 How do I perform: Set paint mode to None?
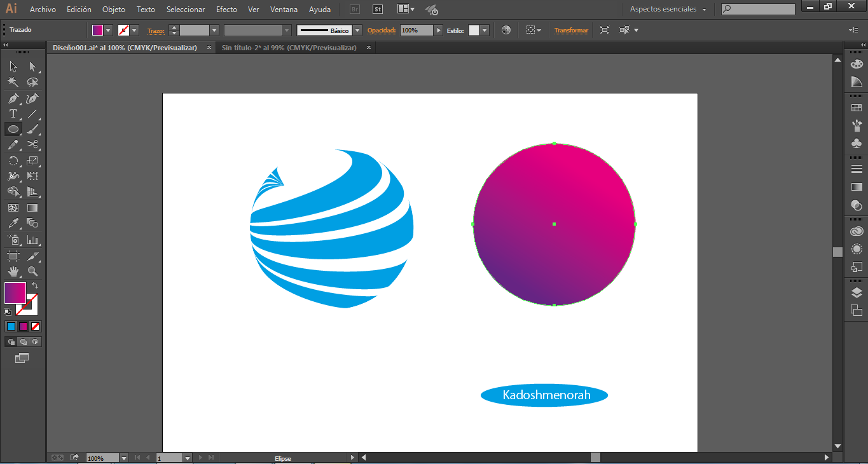(x=36, y=326)
